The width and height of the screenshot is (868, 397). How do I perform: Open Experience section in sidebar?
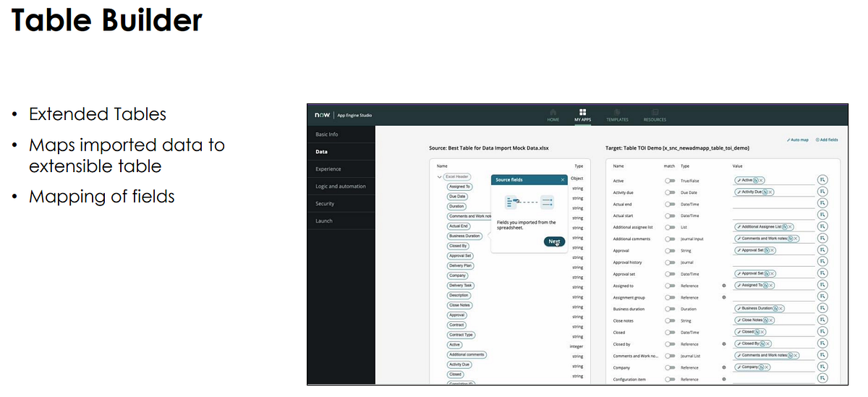(x=341, y=169)
